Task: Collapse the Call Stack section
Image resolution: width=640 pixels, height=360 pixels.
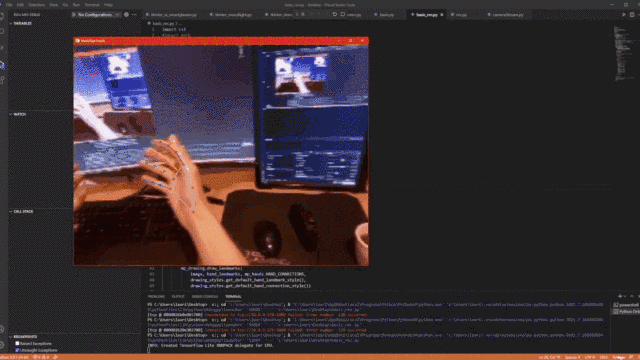Action: point(22,211)
